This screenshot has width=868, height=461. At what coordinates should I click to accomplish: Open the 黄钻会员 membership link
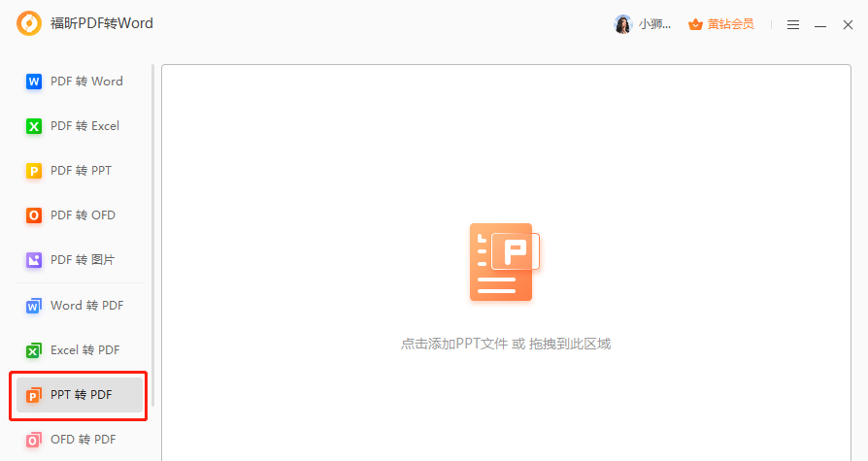click(730, 24)
